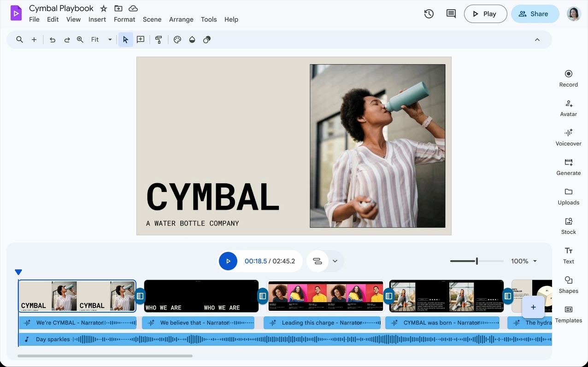The width and height of the screenshot is (588, 367).
Task: Click the Share button
Action: [x=535, y=14]
